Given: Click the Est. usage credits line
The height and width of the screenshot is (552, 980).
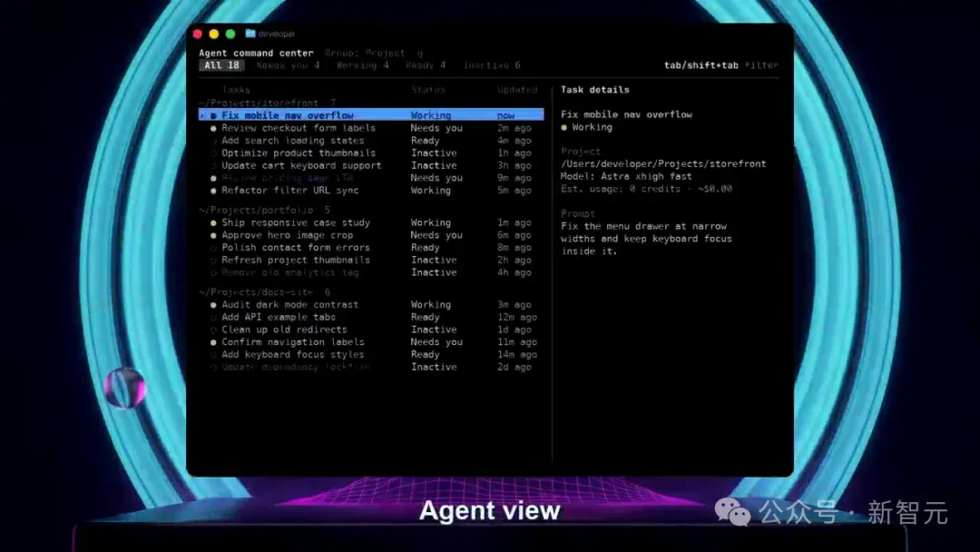Looking at the screenshot, I should tap(646, 189).
